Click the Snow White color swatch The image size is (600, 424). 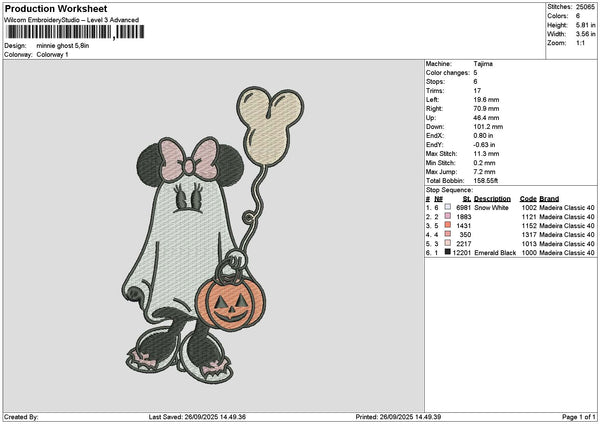448,208
